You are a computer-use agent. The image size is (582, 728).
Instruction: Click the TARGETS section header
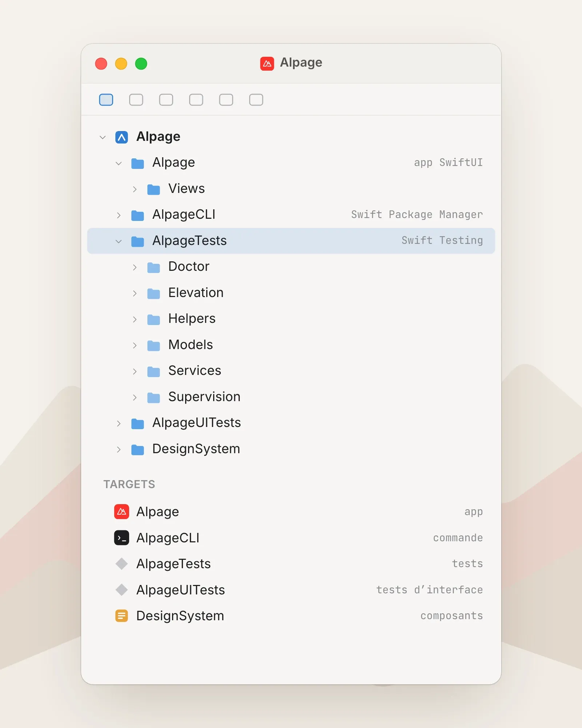click(129, 484)
